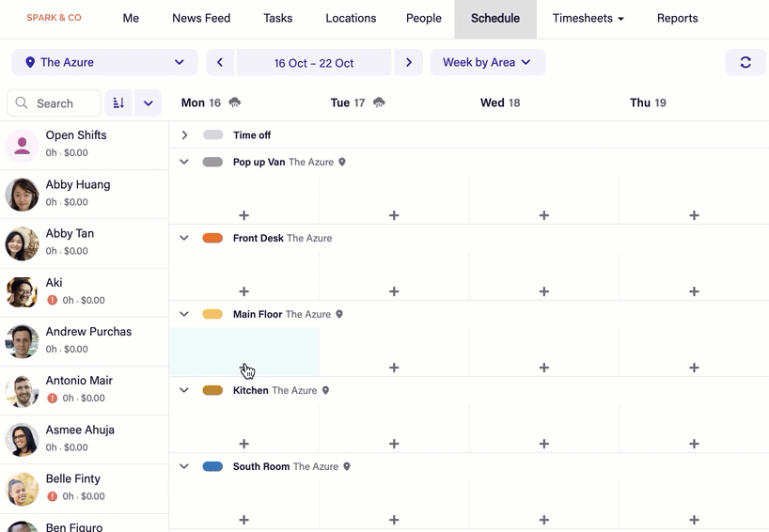Screen dimensions: 769x532
Task: Click the orange Front Desk color tag
Action: point(212,238)
